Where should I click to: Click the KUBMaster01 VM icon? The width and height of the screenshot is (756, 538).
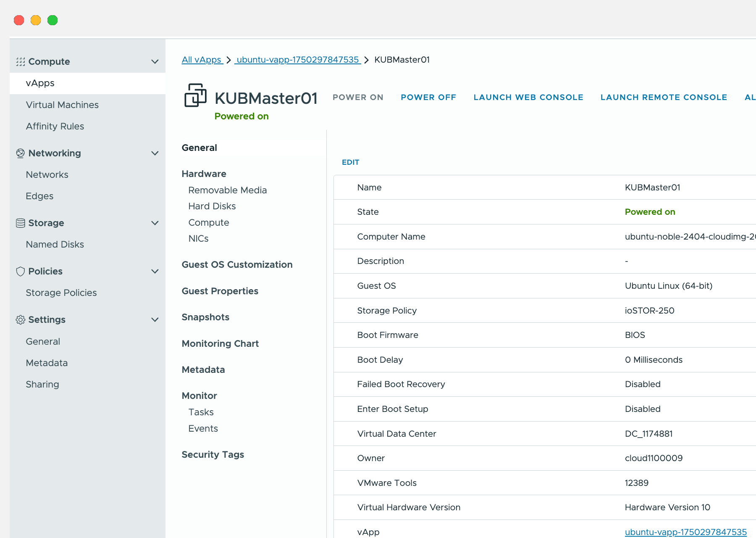pos(195,95)
